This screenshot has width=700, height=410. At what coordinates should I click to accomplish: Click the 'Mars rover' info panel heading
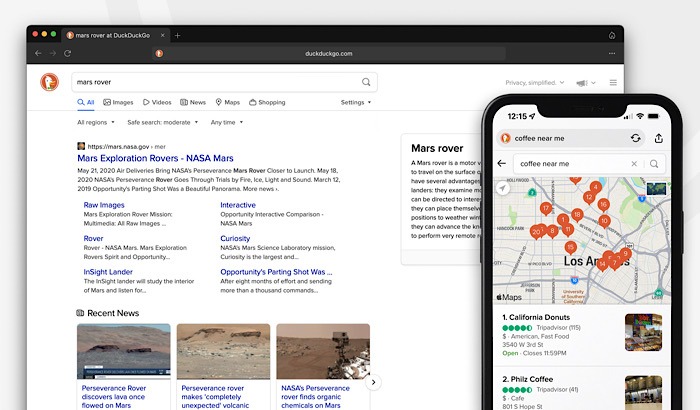[437, 148]
